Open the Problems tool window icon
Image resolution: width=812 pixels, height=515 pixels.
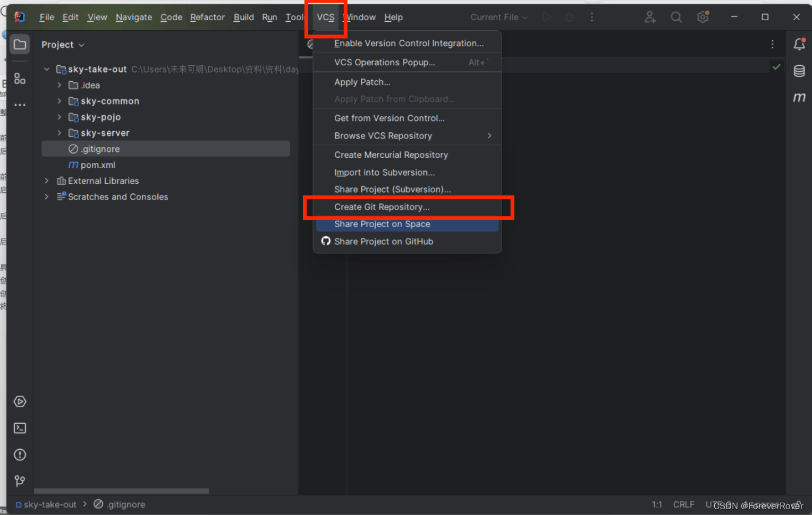pos(20,454)
